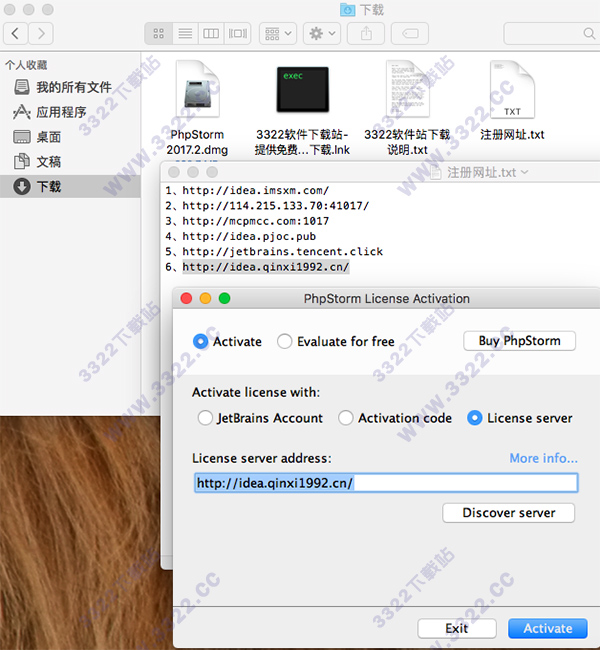This screenshot has height=650, width=600.
Task: Click the License server address field
Action: pos(386,483)
